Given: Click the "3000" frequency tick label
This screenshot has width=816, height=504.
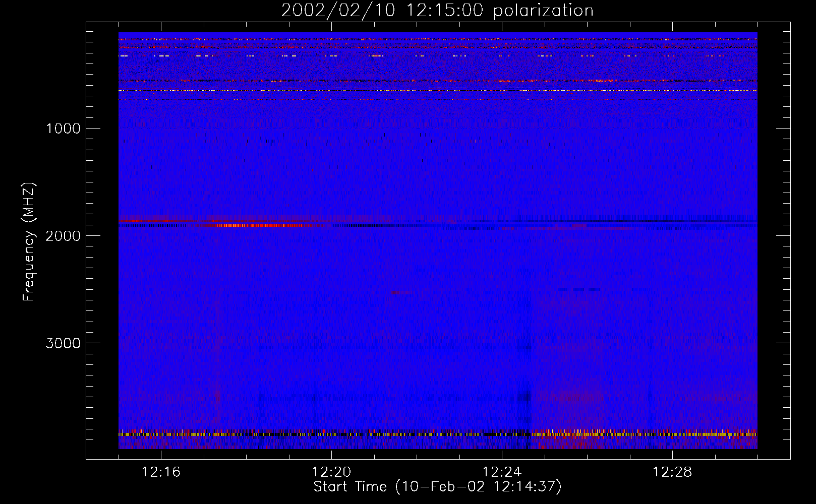Looking at the screenshot, I should click(x=63, y=343).
